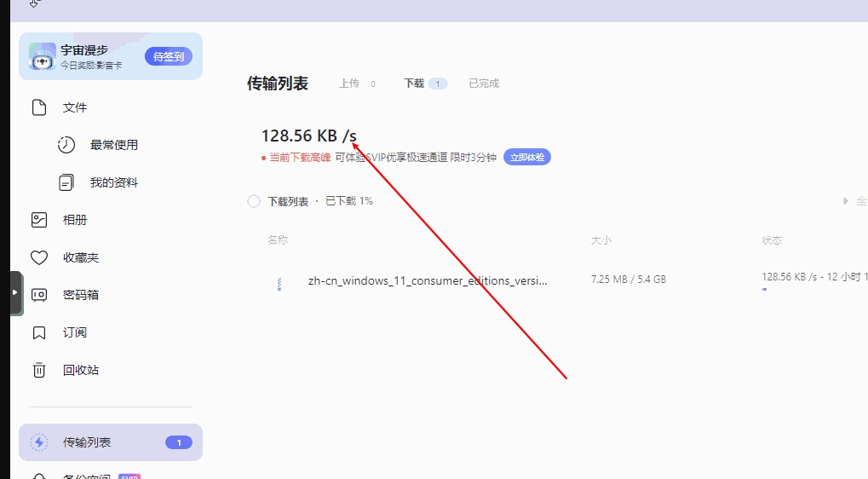Open 密码箱 via its safe icon
868x479 pixels.
point(39,295)
